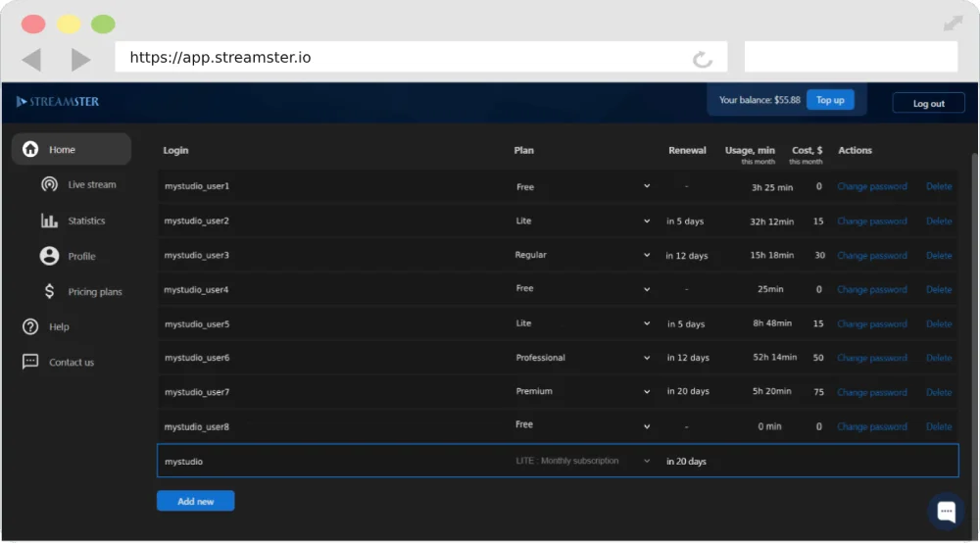The image size is (980, 543).
Task: Open Statistics page
Action: tap(86, 220)
